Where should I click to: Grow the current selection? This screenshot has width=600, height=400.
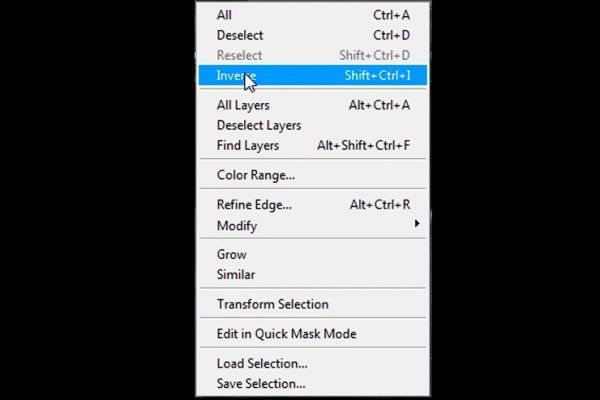click(313, 255)
